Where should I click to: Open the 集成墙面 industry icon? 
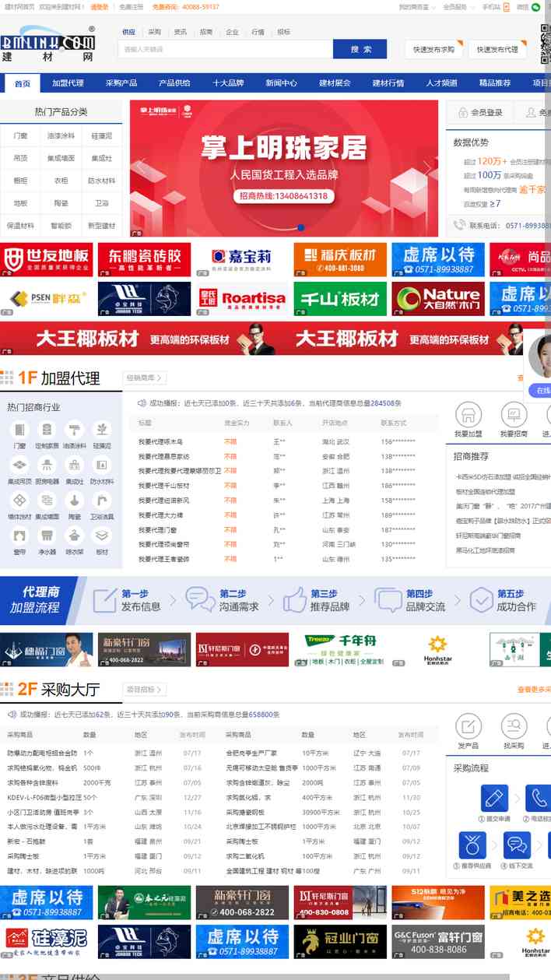click(47, 500)
